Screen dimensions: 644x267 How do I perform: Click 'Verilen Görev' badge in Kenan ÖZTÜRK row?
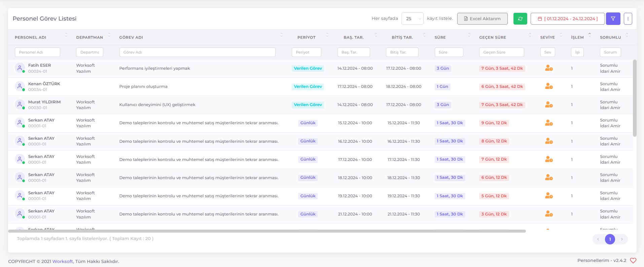pyautogui.click(x=308, y=87)
